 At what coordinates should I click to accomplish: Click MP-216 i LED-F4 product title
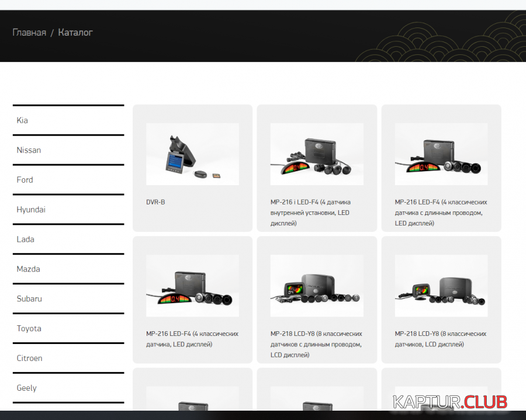coord(311,213)
